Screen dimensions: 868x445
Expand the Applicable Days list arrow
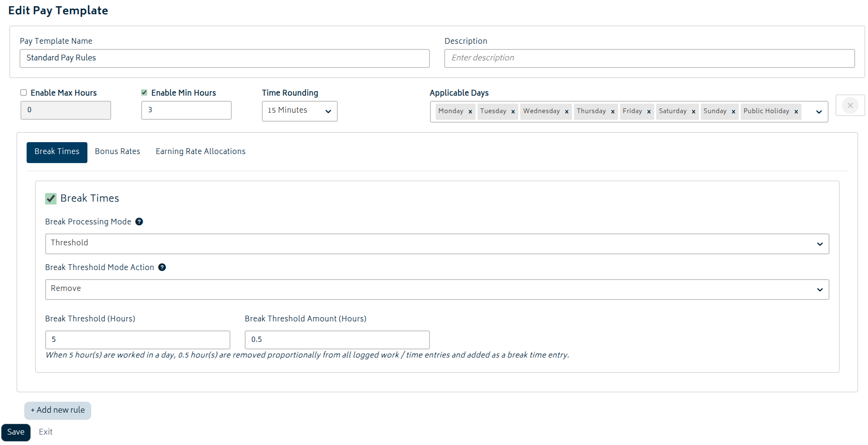click(819, 112)
